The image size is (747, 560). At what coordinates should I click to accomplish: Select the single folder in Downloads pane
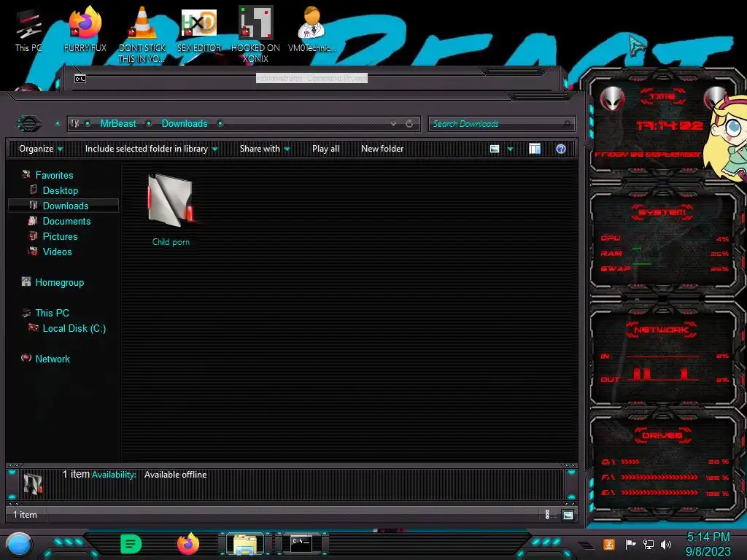(171, 210)
